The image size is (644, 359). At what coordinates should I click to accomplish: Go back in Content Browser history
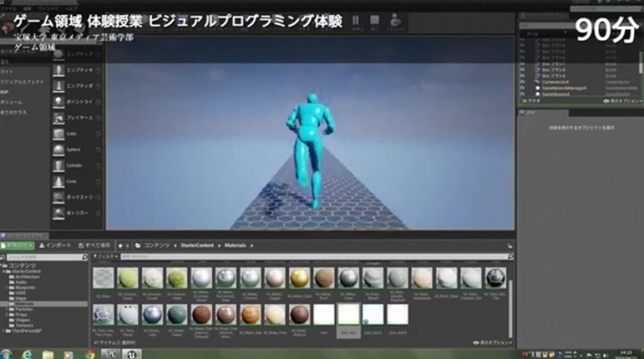click(x=121, y=246)
